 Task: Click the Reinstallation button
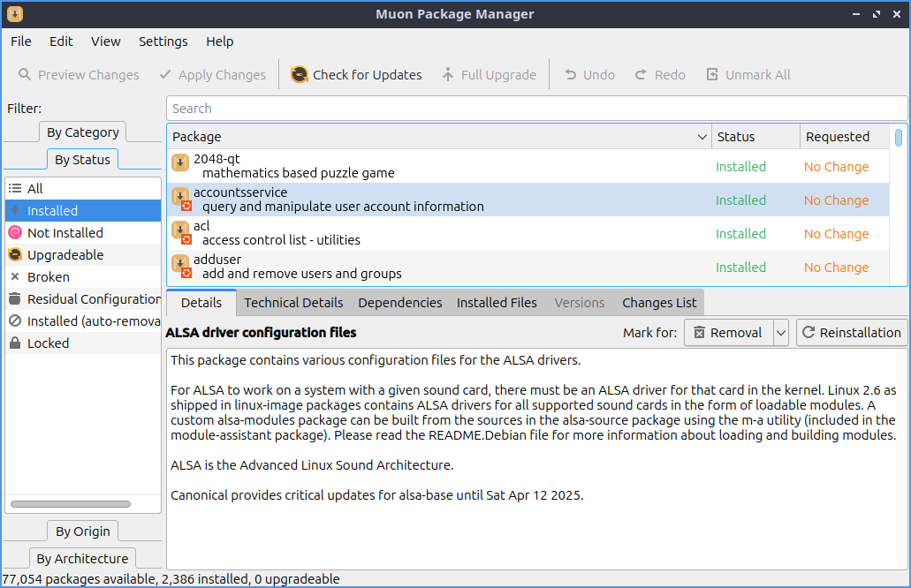(x=851, y=333)
